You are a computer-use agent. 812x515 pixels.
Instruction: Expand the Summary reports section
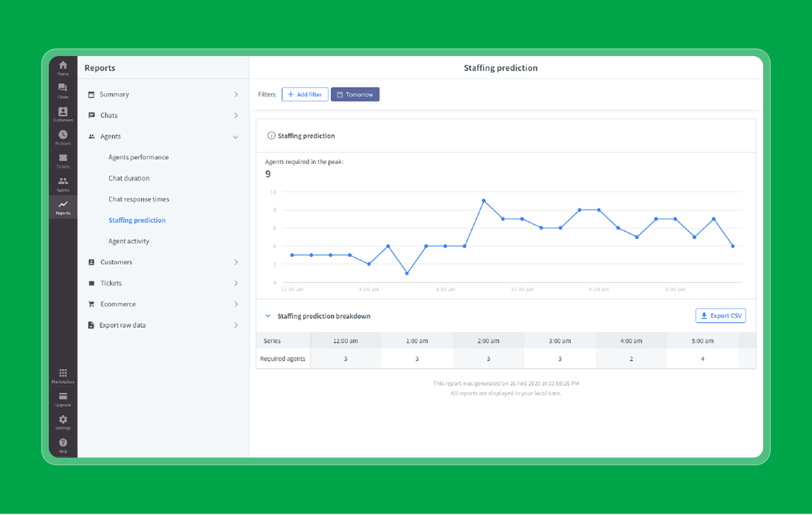coord(163,94)
